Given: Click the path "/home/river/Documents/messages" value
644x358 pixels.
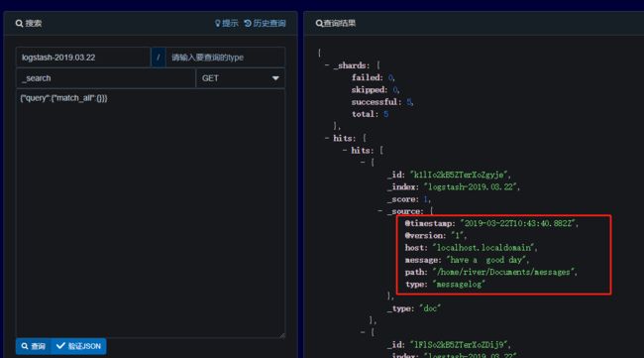Looking at the screenshot, I should [x=504, y=272].
